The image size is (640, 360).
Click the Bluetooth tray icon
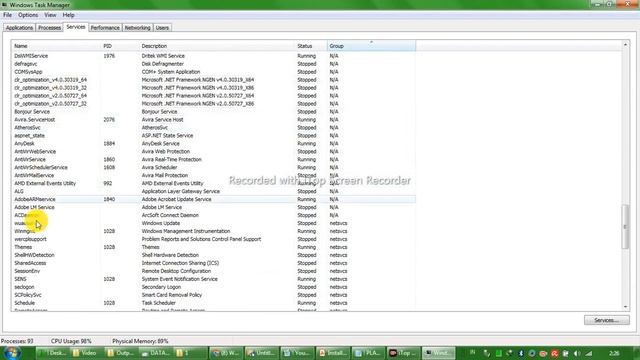(521, 353)
